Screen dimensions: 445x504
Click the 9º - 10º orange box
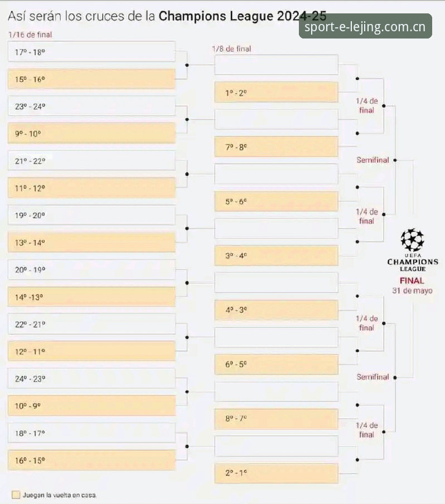91,133
